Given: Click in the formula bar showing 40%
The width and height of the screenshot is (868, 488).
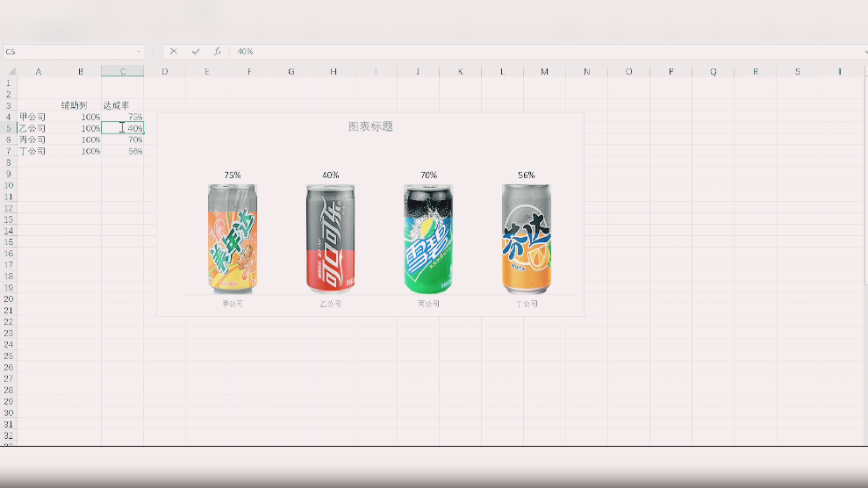Looking at the screenshot, I should [548, 52].
